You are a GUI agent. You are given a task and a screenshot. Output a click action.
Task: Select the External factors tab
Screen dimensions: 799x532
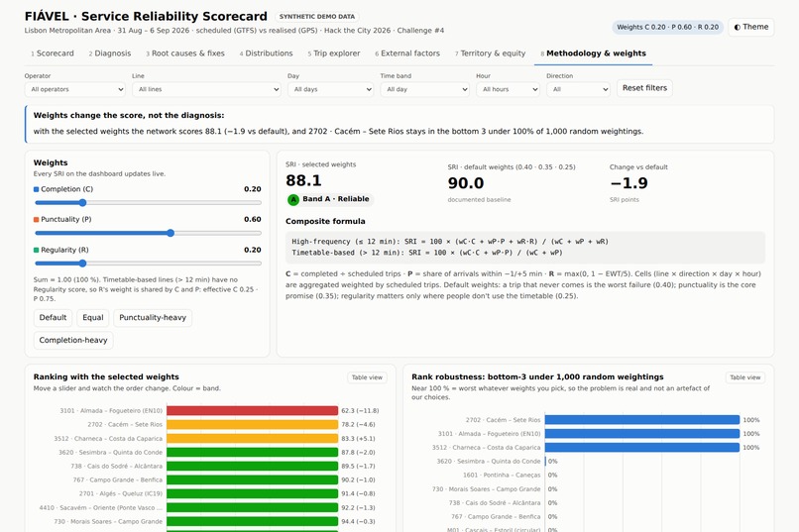(x=407, y=53)
